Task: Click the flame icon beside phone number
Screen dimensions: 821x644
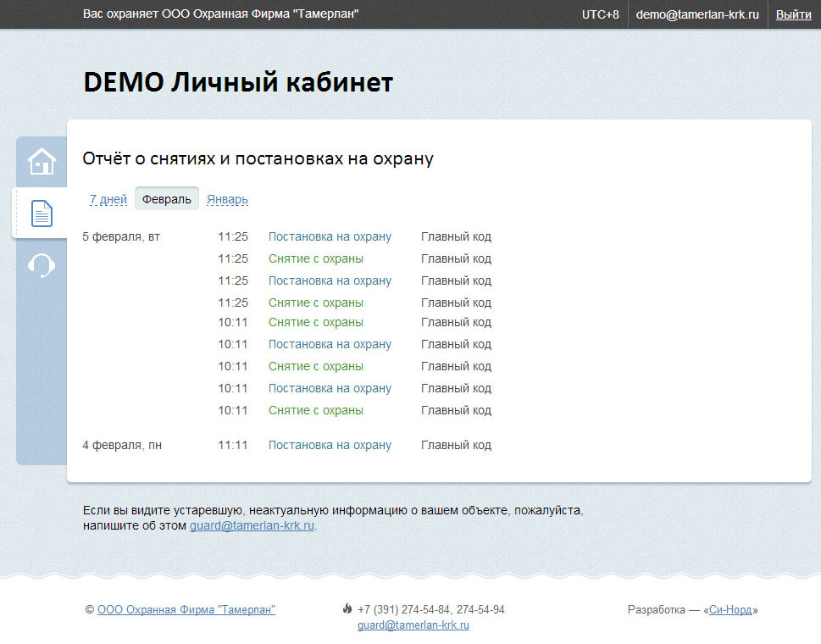Action: coord(347,609)
